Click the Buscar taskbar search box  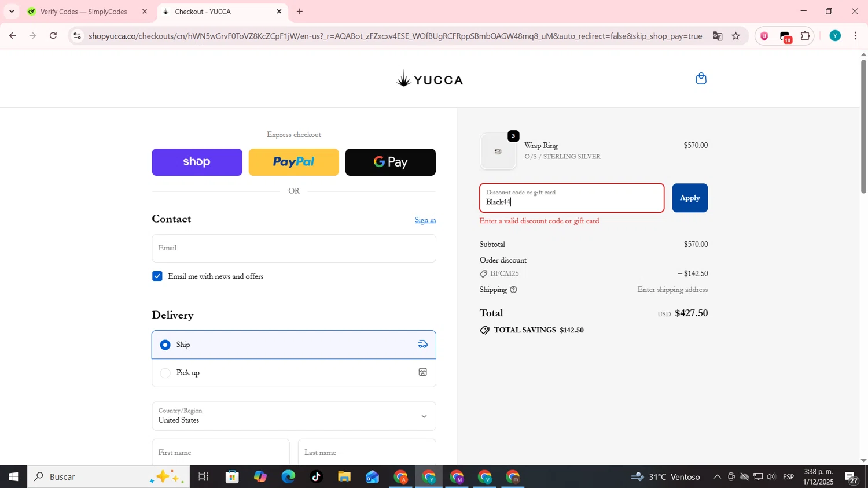point(109,477)
